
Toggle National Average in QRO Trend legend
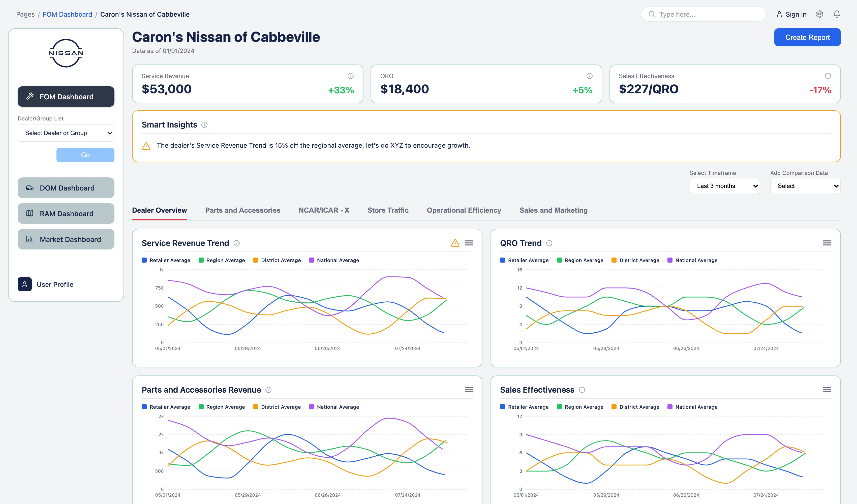692,260
